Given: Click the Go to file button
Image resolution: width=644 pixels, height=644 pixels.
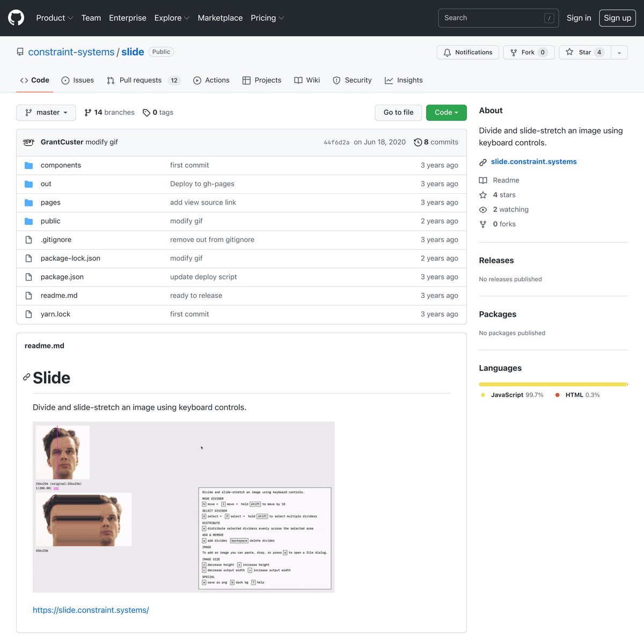Looking at the screenshot, I should [x=398, y=112].
